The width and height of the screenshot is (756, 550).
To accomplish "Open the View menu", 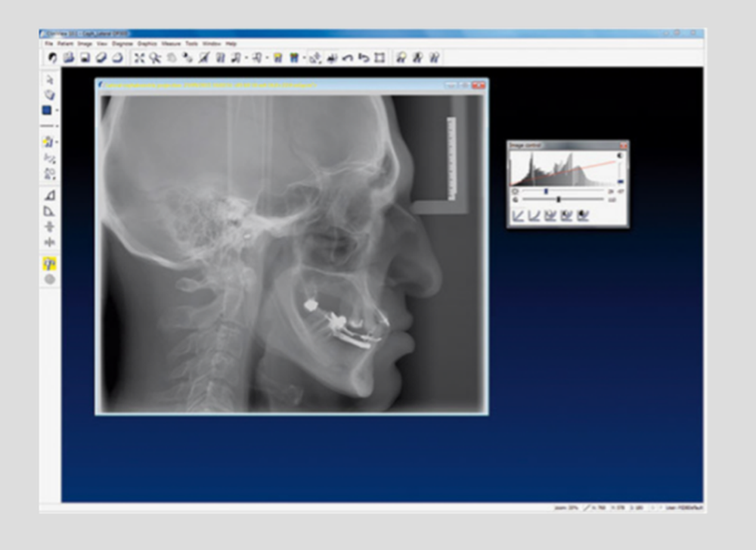I will click(102, 44).
